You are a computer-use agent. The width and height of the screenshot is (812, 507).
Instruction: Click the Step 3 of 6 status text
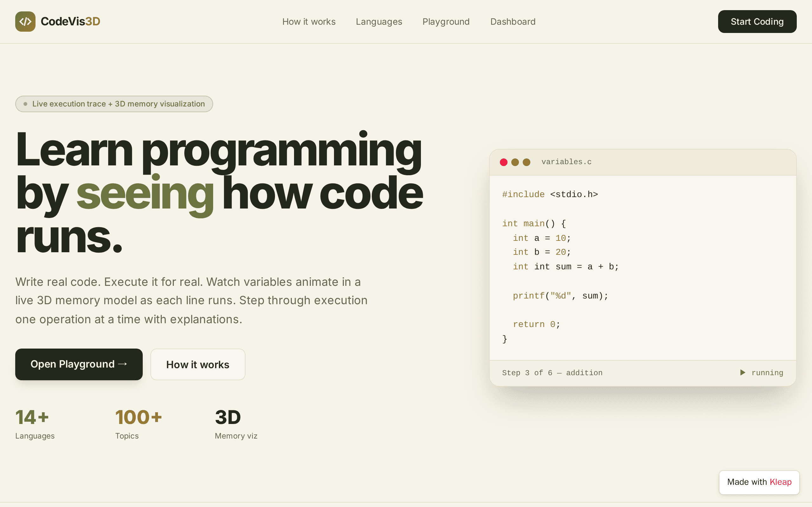[x=552, y=373]
